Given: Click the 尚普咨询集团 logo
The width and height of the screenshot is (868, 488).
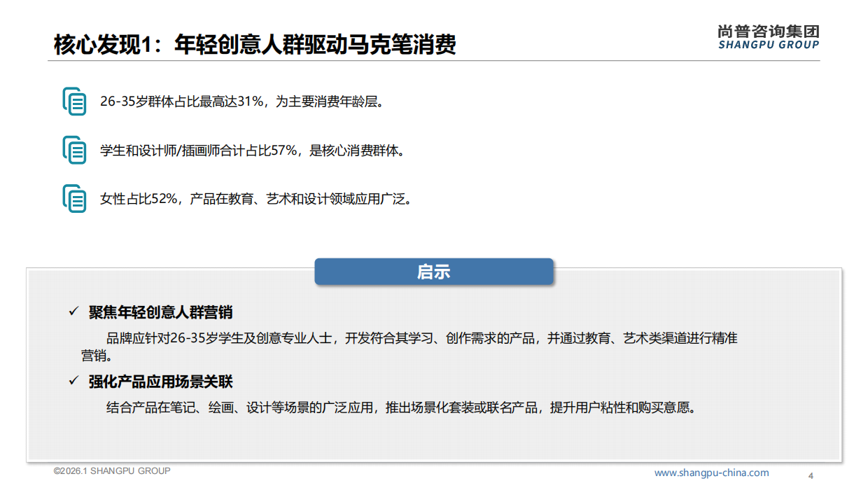Looking at the screenshot, I should click(x=769, y=31).
